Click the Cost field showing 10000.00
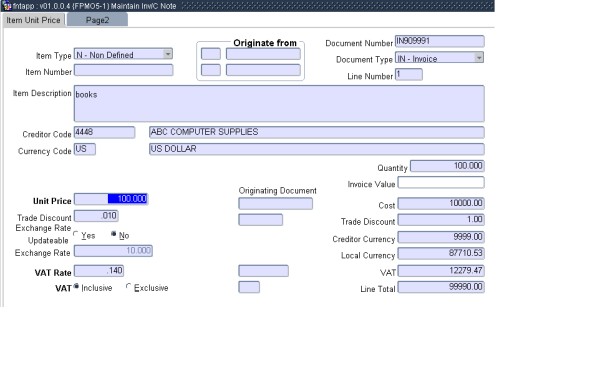 click(x=441, y=203)
